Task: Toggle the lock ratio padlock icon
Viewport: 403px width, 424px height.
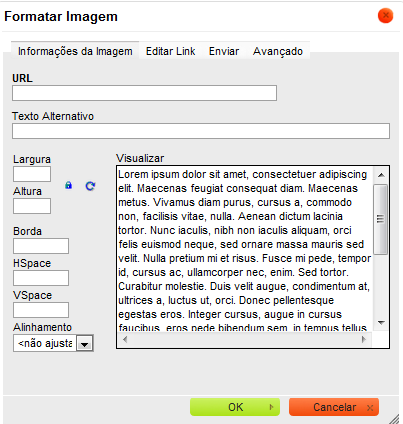Action: (x=68, y=185)
